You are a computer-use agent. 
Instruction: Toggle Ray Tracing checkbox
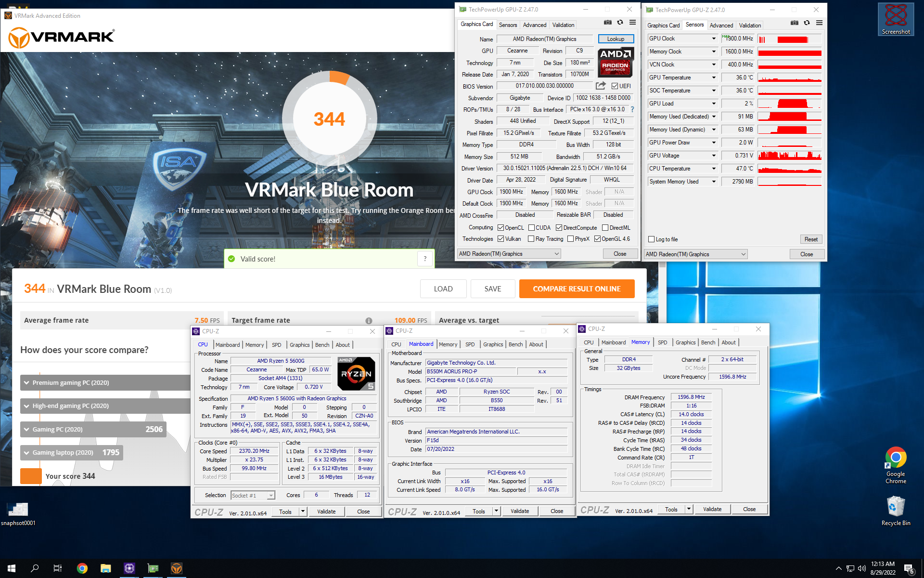(531, 239)
